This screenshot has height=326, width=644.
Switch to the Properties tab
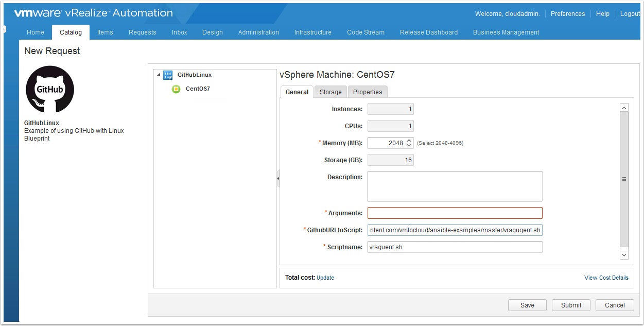click(x=368, y=92)
